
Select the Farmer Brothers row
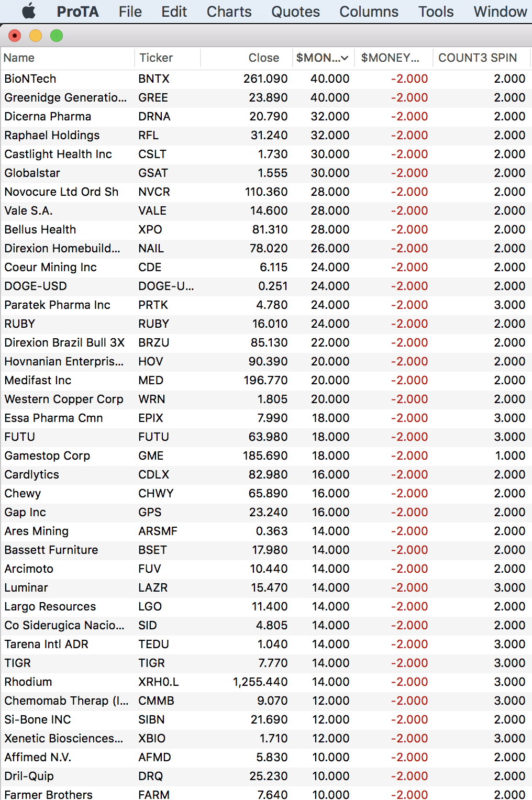266,793
